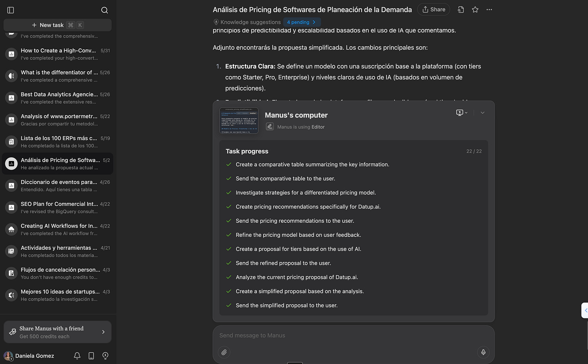Screen dimensions: 588x364
Task: Expand the right edge side panel handle
Action: coord(585,310)
